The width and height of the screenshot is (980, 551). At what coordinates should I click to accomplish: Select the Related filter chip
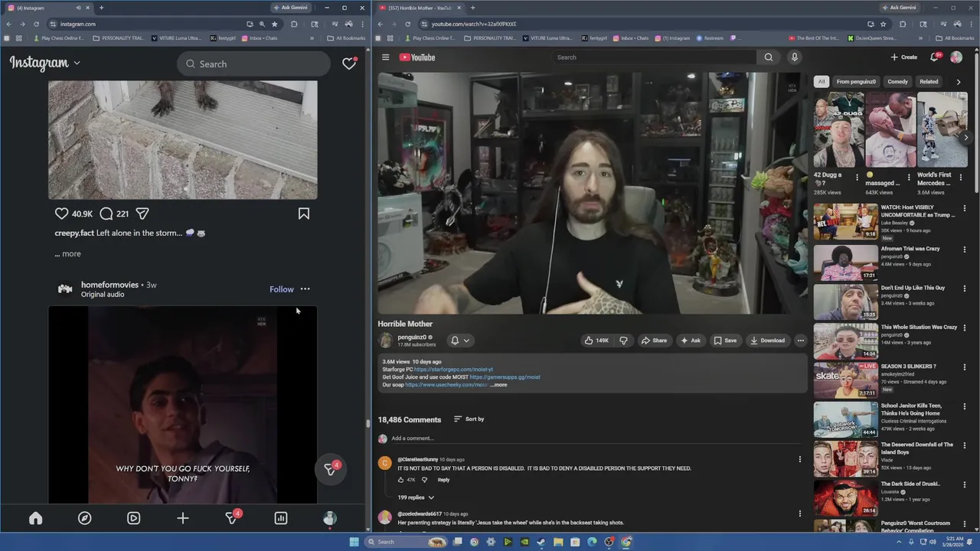(929, 81)
